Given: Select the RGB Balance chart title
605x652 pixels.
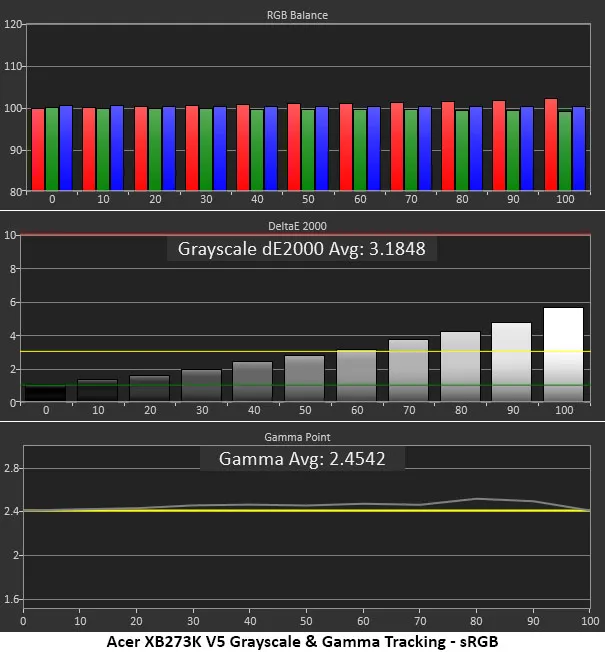Looking at the screenshot, I should (303, 16).
